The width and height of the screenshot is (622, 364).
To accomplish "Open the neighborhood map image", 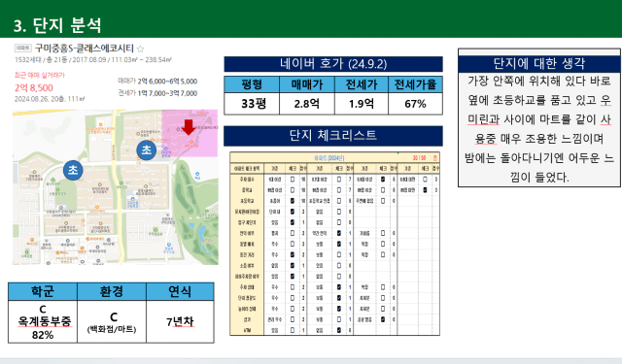I will click(x=116, y=187).
